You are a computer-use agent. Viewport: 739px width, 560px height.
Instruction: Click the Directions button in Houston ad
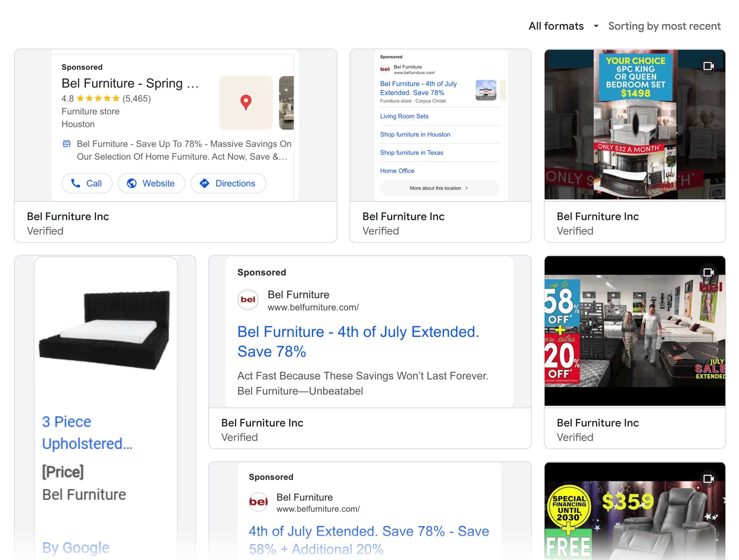tap(228, 183)
